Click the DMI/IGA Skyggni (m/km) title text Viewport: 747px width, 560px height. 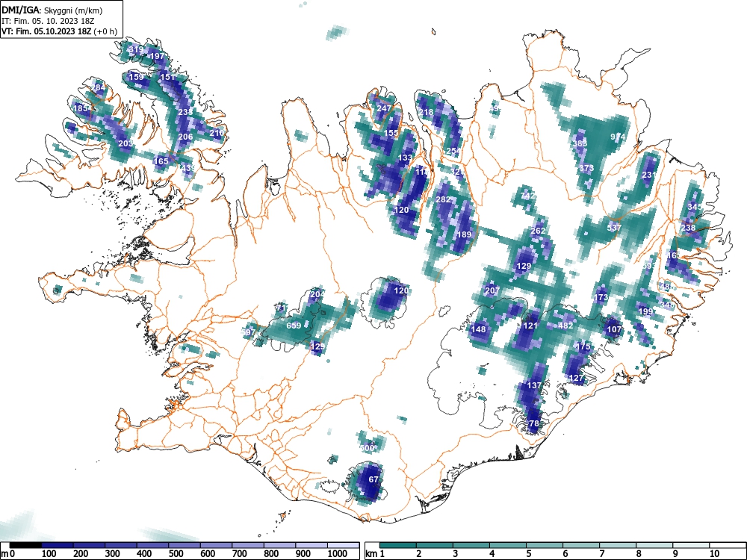(52, 10)
